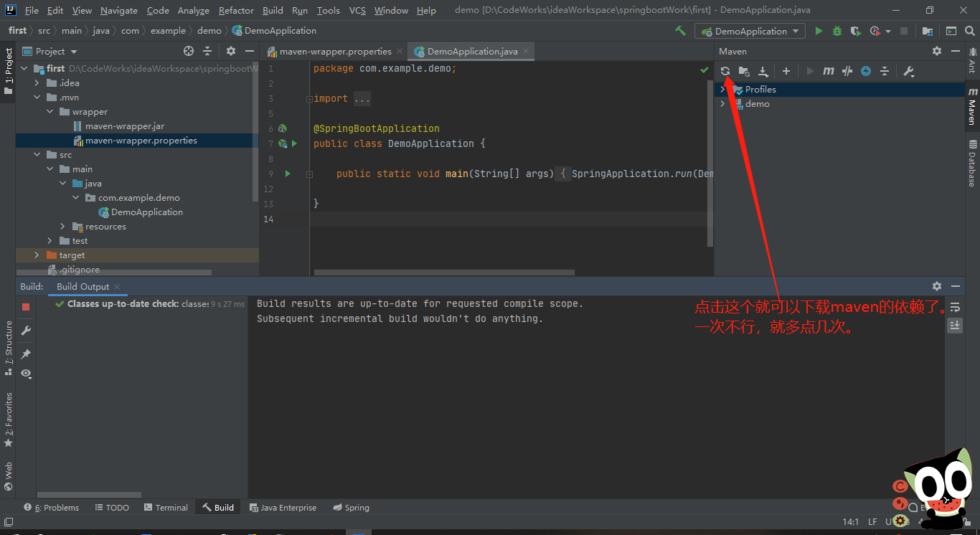Image resolution: width=980 pixels, height=535 pixels.
Task: Toggle soft-wrap in Build output
Action: point(955,307)
